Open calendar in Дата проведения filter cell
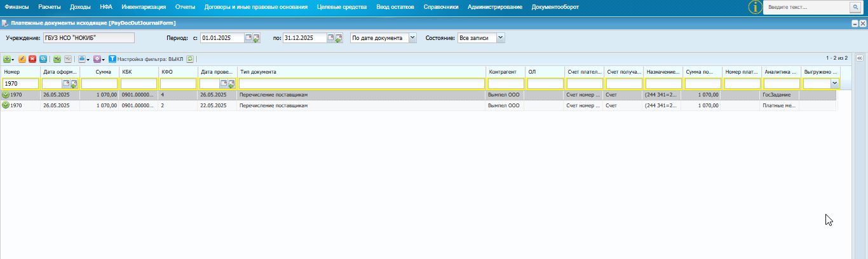Image resolution: width=868 pixels, height=259 pixels. 224,83
